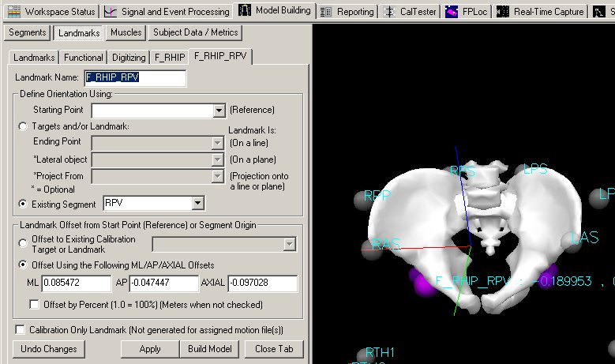The height and width of the screenshot is (364, 615).
Task: Select the F_RHIP_RPV landmark tab
Action: coord(220,56)
